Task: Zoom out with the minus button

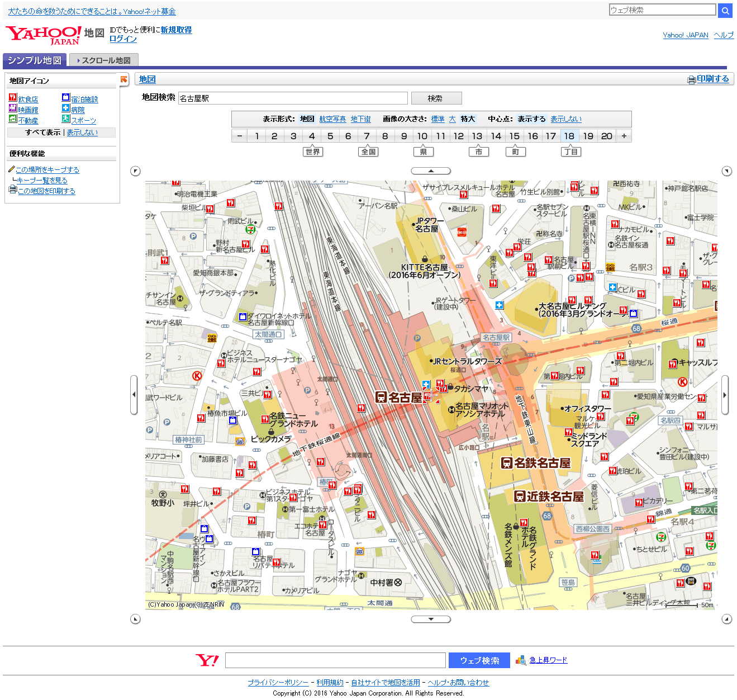Action: [240, 136]
